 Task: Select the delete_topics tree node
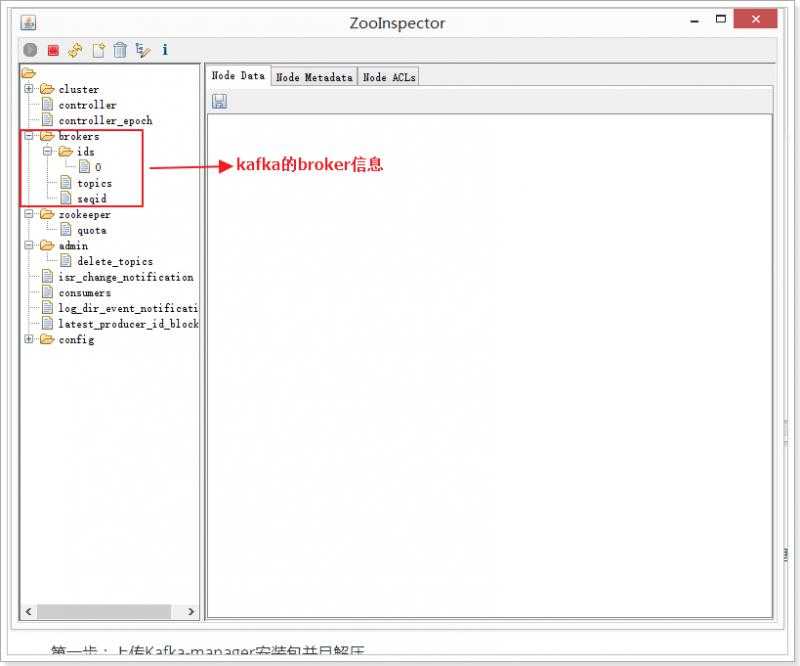pos(115,261)
